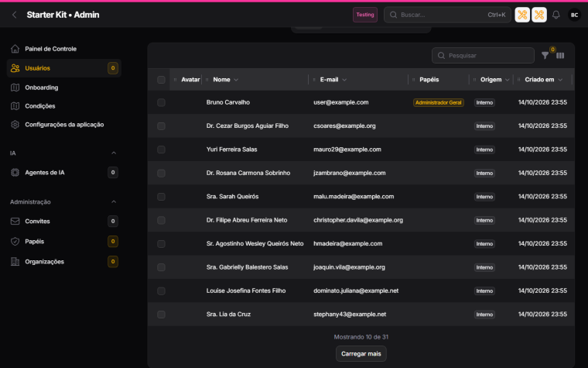588x368 pixels.
Task: Click the Convites envelope icon
Action: click(15, 221)
